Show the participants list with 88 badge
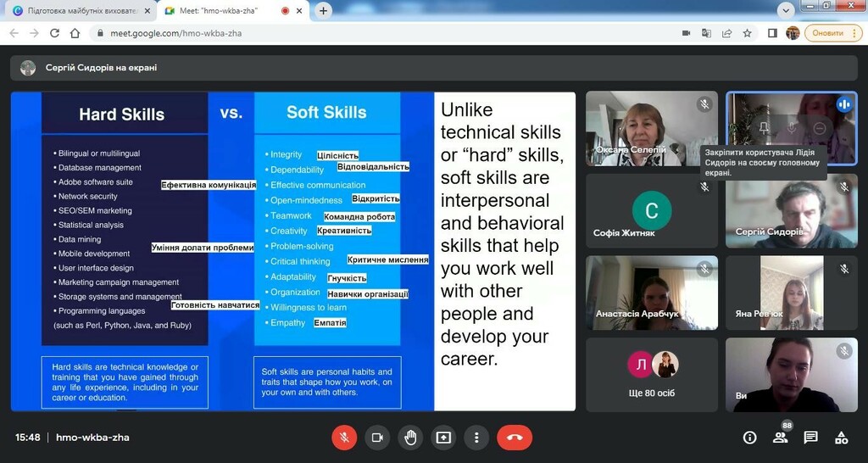This screenshot has width=868, height=463. click(781, 437)
